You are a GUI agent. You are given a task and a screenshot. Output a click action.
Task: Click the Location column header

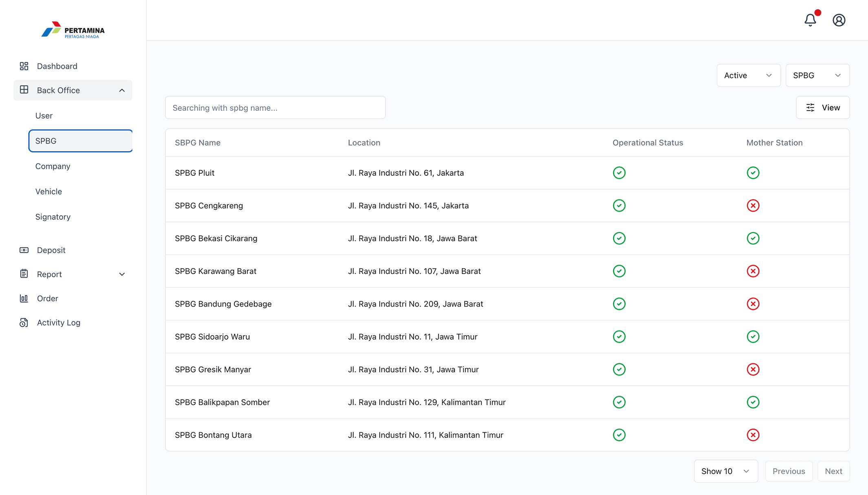(x=364, y=143)
